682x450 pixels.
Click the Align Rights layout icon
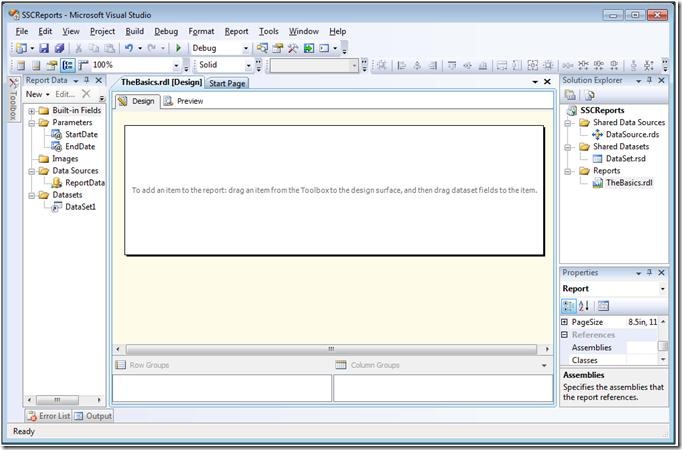click(433, 66)
